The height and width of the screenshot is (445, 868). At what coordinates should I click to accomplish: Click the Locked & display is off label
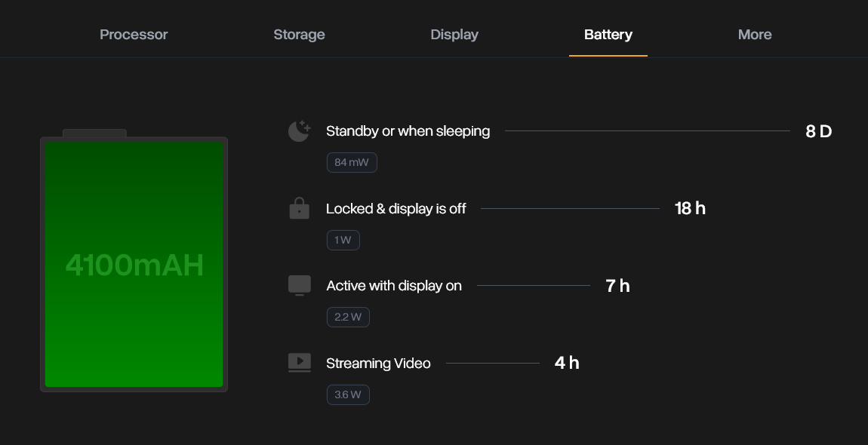[x=396, y=209]
